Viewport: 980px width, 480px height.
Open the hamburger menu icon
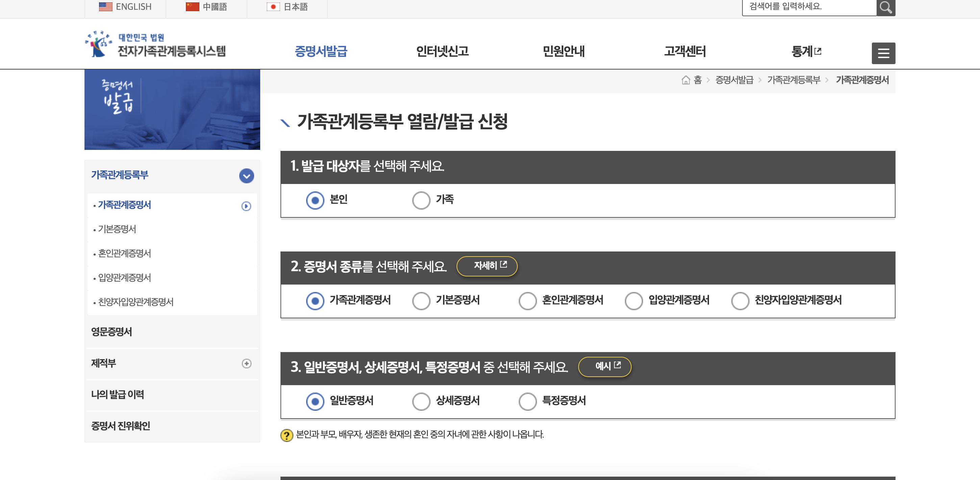pos(883,53)
